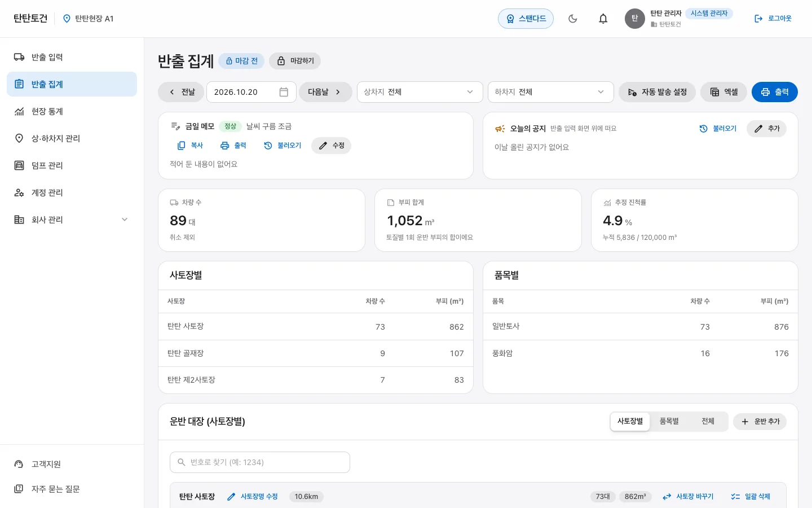Click the megaphone icon beside 오늘의 공지
Screen dimensions: 812x508
click(500, 129)
